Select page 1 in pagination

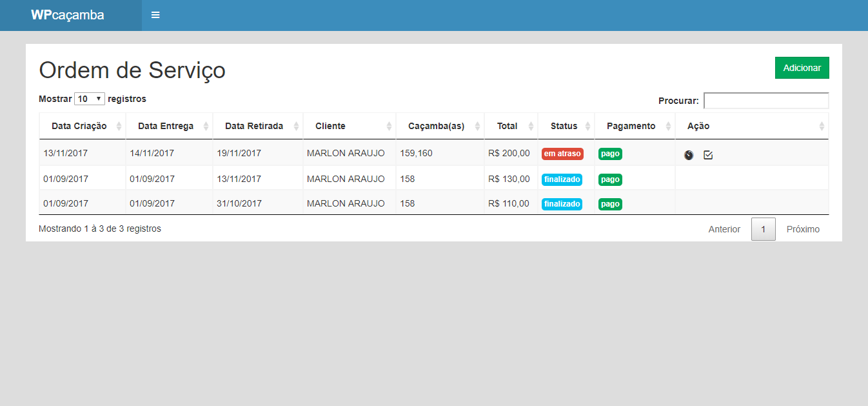coord(763,229)
